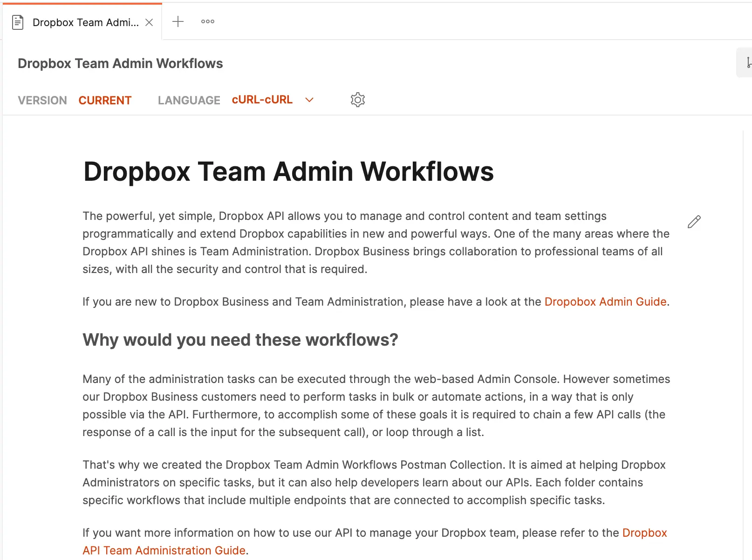Click the document icon in the tab
This screenshot has height=560, width=752.
(x=18, y=22)
